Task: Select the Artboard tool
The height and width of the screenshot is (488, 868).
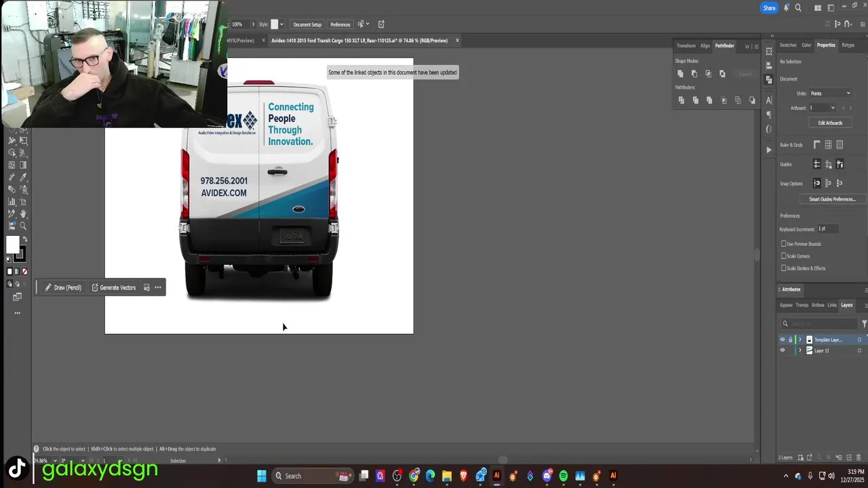Action: 24,202
